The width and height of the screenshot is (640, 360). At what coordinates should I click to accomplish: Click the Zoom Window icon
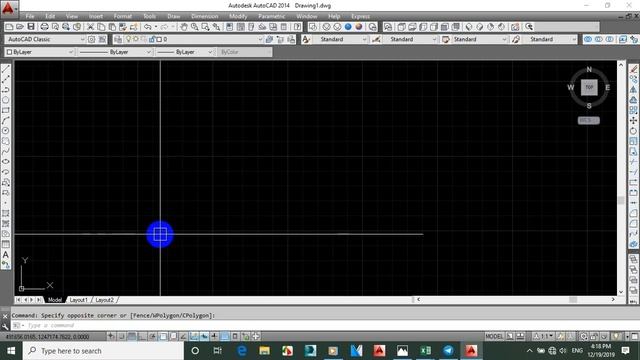pyautogui.click(x=206, y=27)
